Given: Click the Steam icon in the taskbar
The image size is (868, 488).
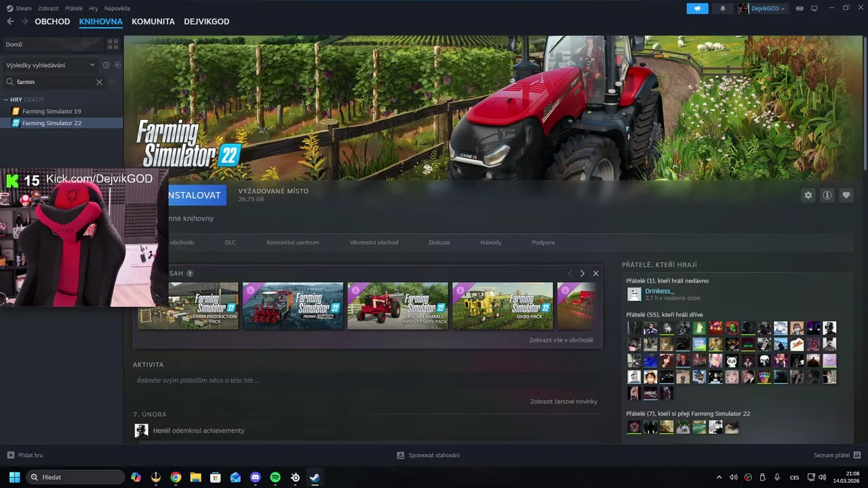Looking at the screenshot, I should 315,477.
